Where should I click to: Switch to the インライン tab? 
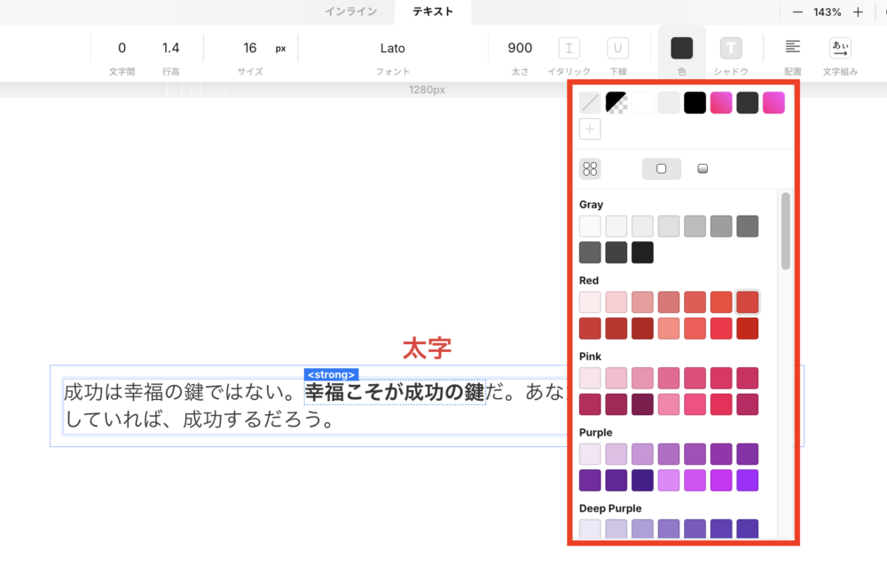tap(350, 12)
